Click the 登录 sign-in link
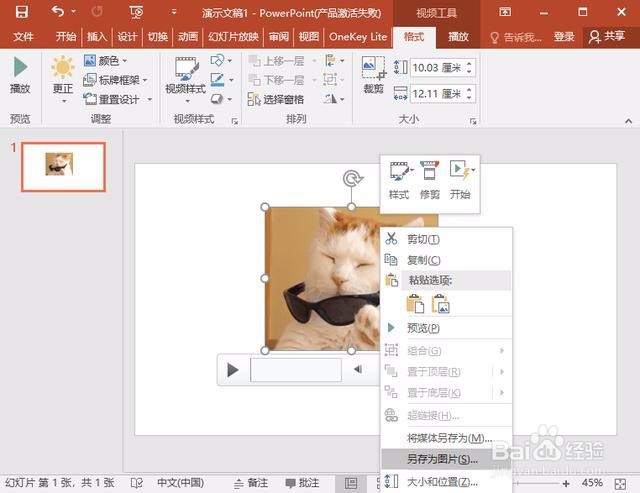Screen dimensions: 640x493 pos(564,37)
